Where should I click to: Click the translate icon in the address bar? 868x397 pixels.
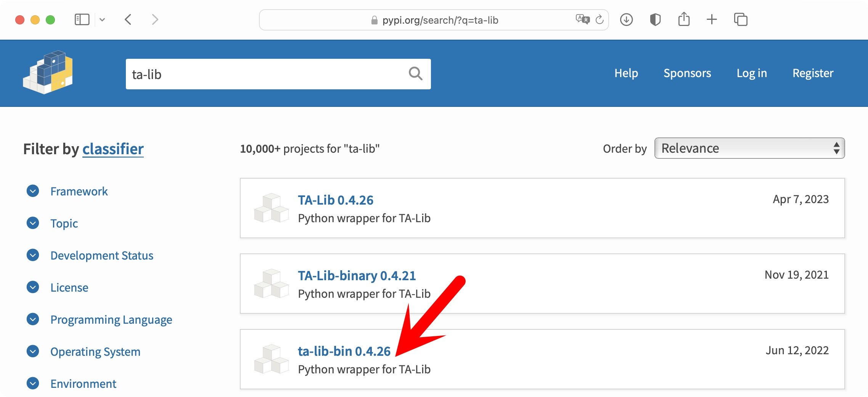(582, 19)
